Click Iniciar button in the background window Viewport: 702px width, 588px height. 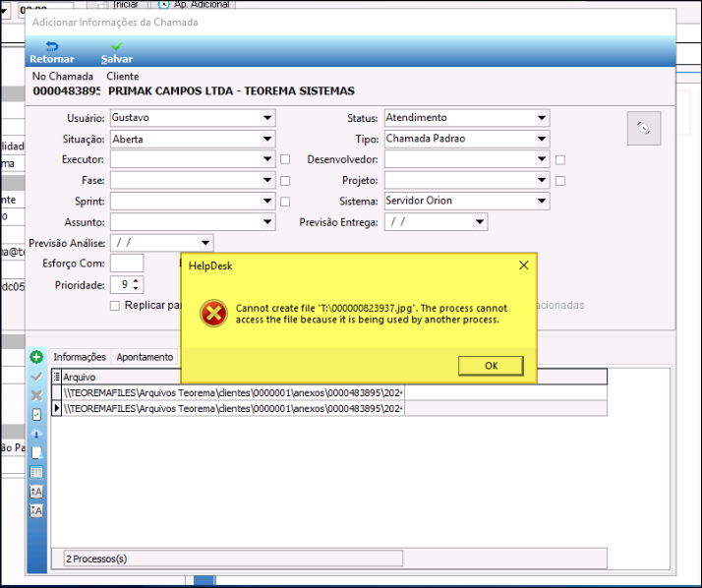121,4
